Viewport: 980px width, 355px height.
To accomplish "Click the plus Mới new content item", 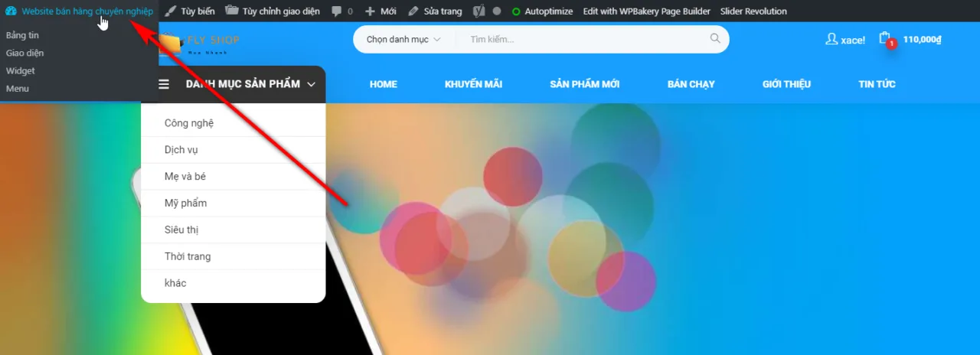I will [x=381, y=11].
